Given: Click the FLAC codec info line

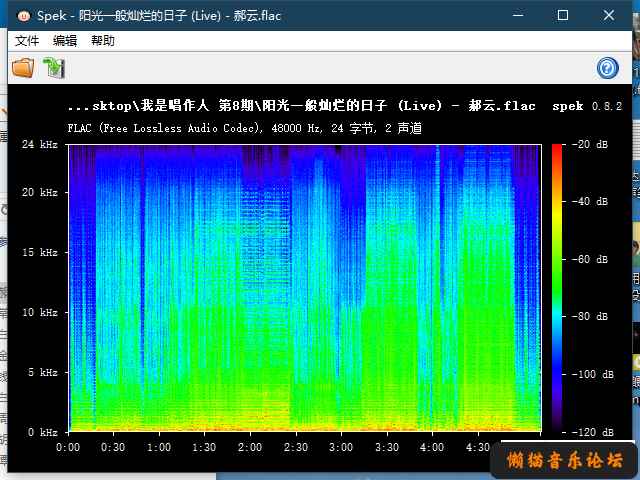Looking at the screenshot, I should (x=244, y=129).
